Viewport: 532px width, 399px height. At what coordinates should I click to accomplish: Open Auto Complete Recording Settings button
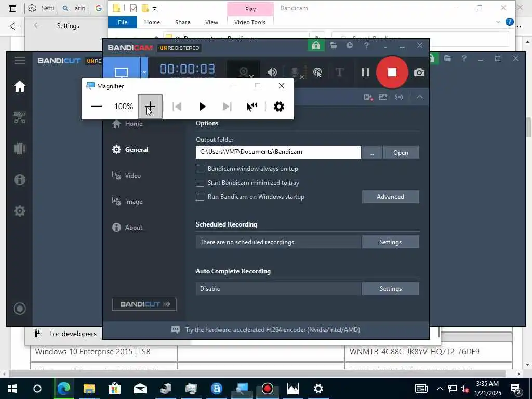[391, 289]
